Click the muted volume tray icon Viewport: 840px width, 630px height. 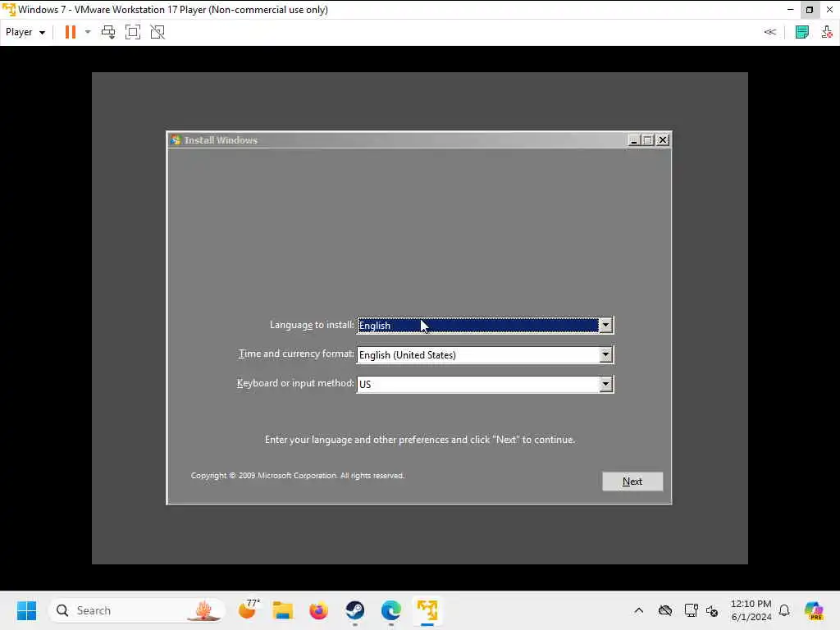712,610
